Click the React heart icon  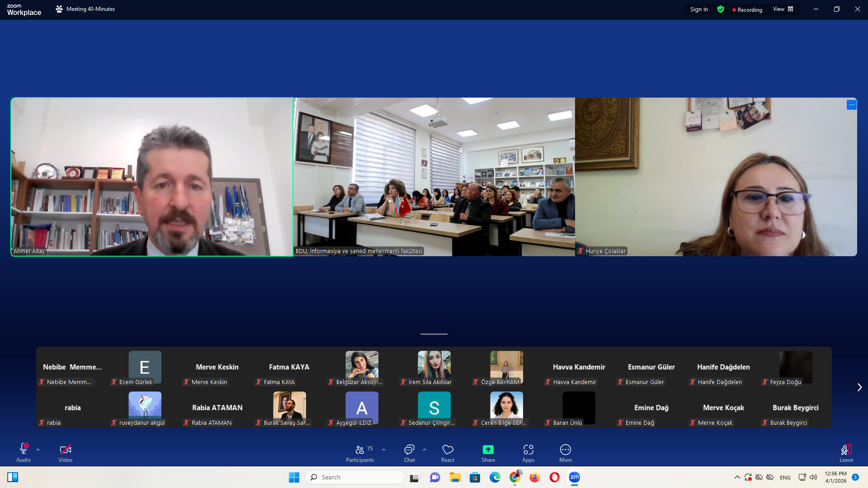(448, 453)
